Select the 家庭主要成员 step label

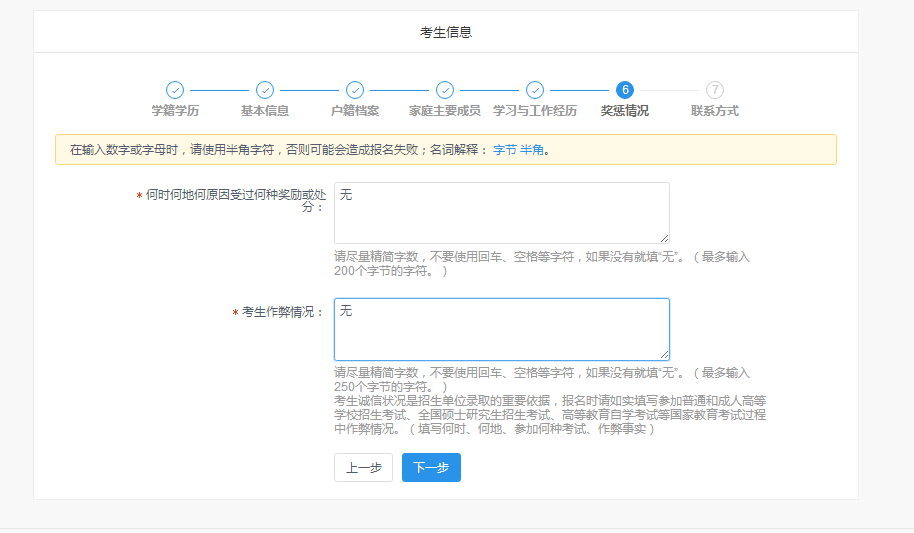[x=445, y=111]
